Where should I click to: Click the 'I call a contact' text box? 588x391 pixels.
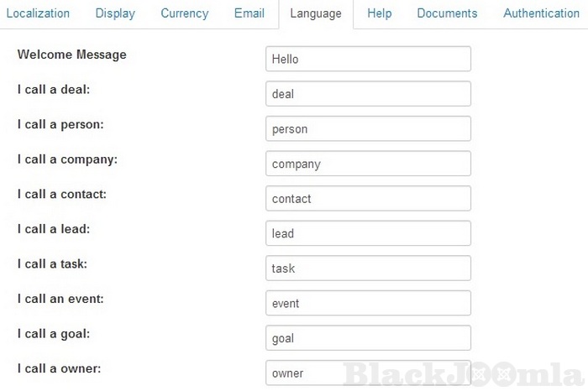coord(368,199)
